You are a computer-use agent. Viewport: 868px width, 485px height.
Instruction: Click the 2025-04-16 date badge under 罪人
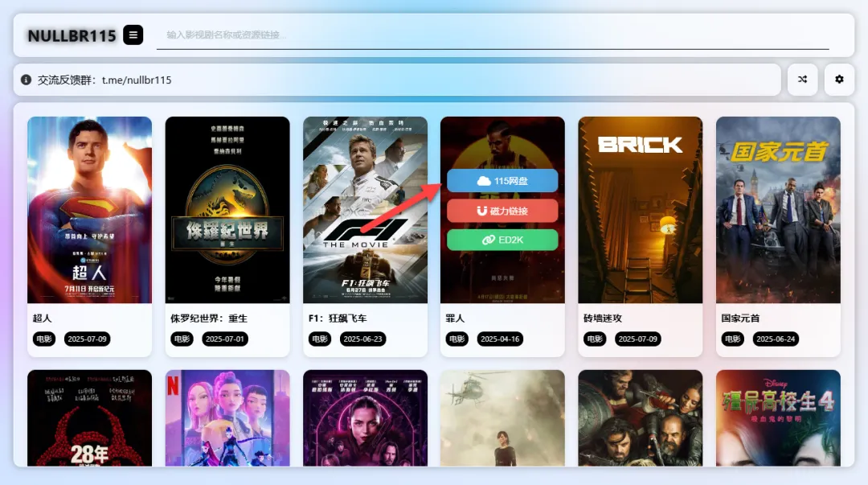[500, 339]
